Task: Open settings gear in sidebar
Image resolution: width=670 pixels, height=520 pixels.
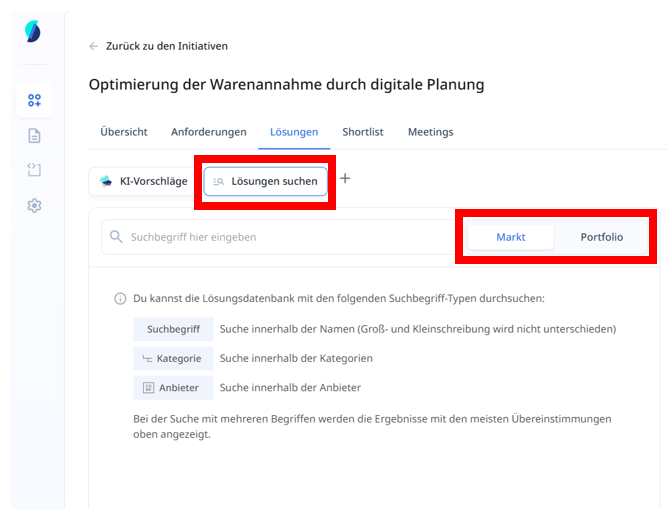Action: point(34,205)
